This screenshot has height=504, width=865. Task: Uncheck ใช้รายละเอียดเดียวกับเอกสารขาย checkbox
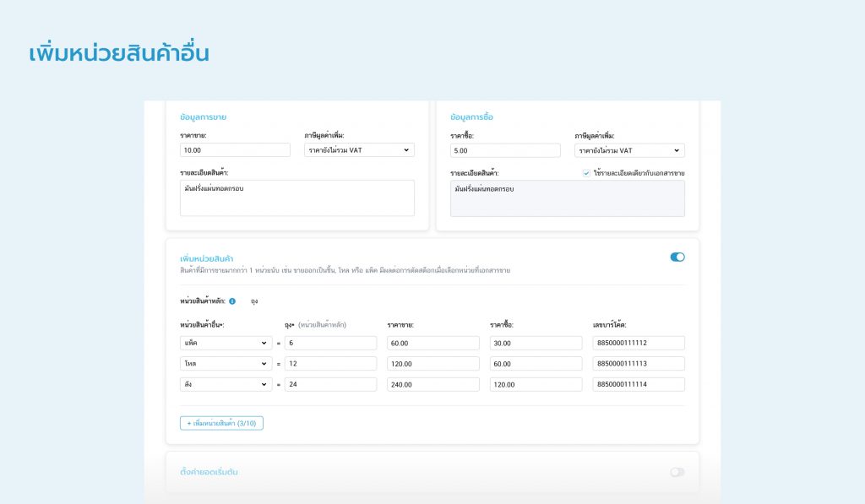[x=586, y=173]
